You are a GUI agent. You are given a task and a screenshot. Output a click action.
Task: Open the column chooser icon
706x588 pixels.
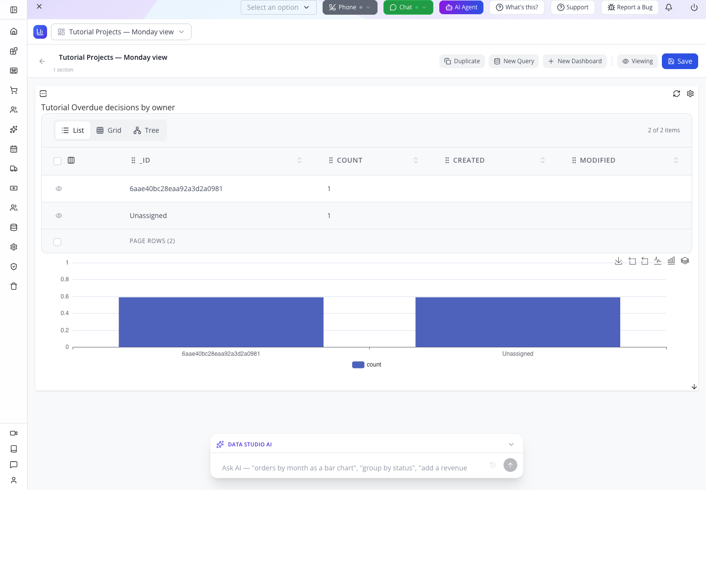[x=71, y=160]
